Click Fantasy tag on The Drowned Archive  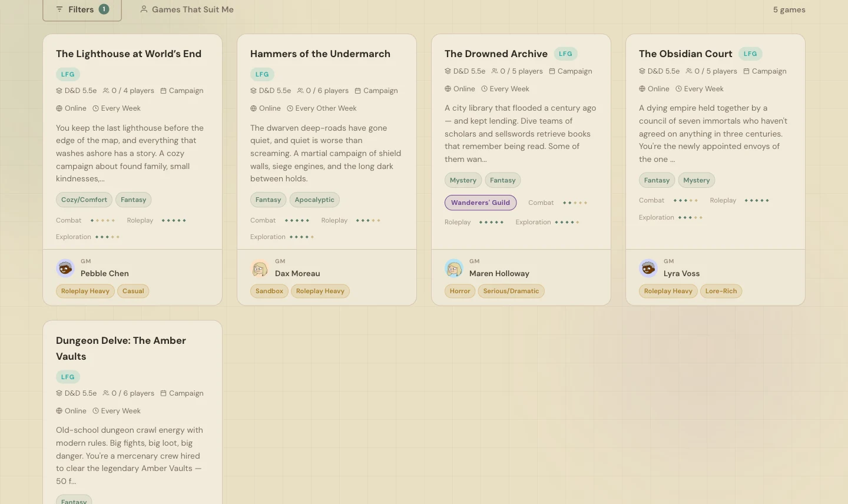coord(503,180)
